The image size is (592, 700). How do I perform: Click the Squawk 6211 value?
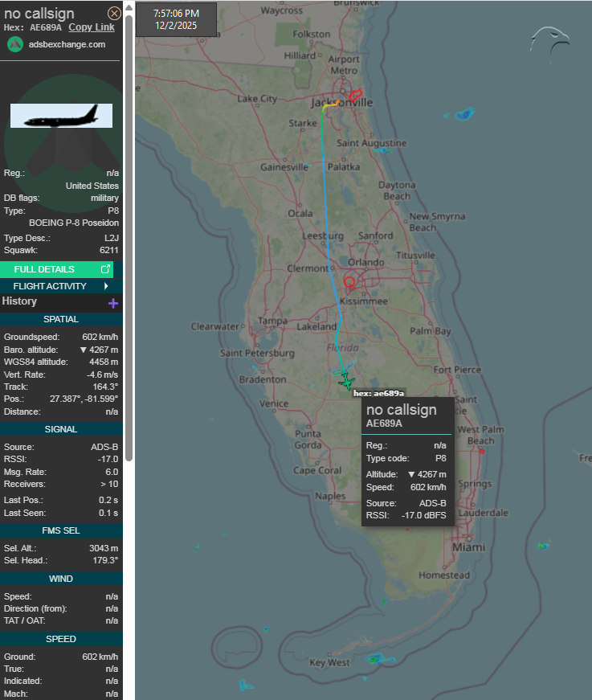click(109, 250)
